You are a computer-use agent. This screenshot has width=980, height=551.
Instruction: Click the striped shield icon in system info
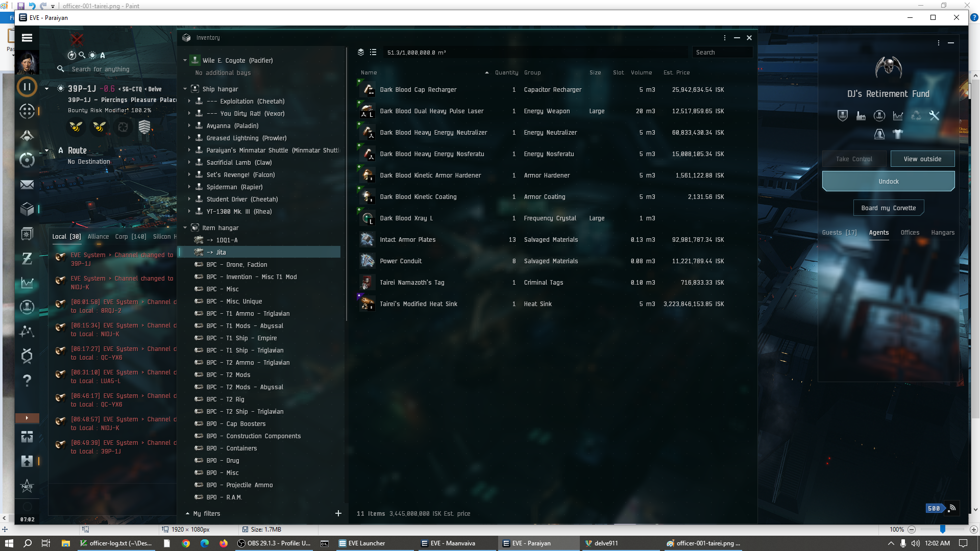[x=144, y=126]
